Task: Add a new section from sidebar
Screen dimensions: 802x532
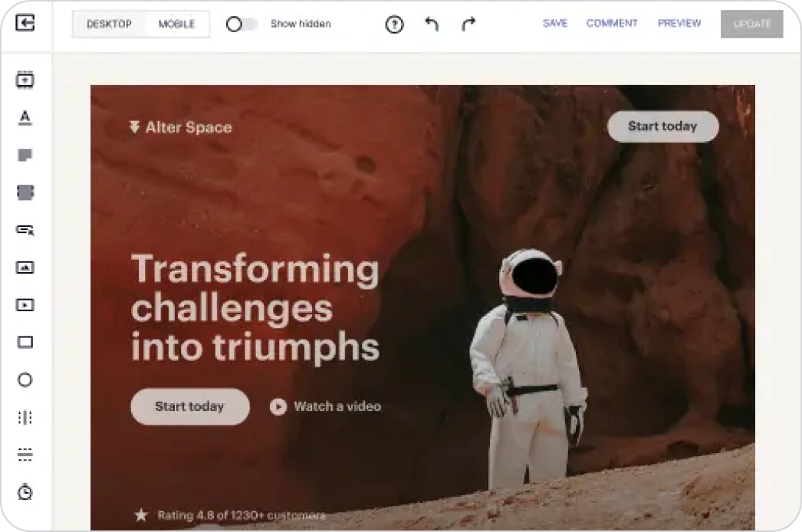Action: click(x=25, y=80)
